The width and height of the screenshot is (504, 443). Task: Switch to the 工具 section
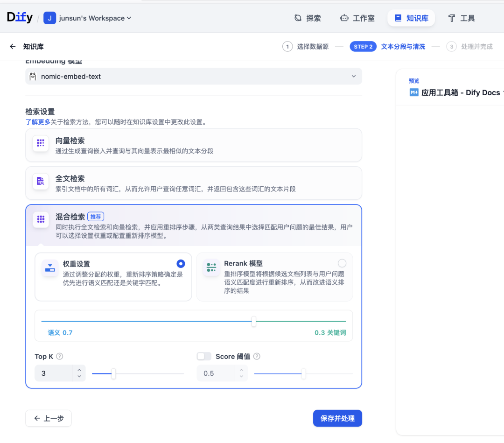click(461, 18)
